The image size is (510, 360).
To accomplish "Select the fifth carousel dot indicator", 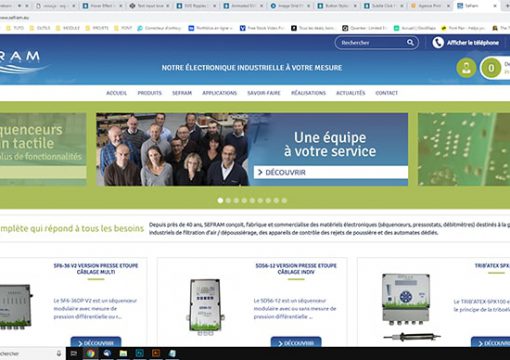I will coord(252,200).
